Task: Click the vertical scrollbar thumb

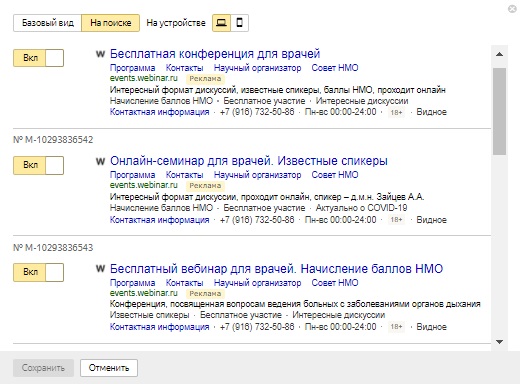Action: coord(499,111)
